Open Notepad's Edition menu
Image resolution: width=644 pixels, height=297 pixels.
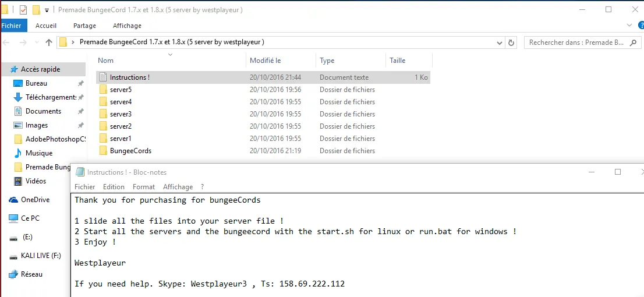[114, 187]
